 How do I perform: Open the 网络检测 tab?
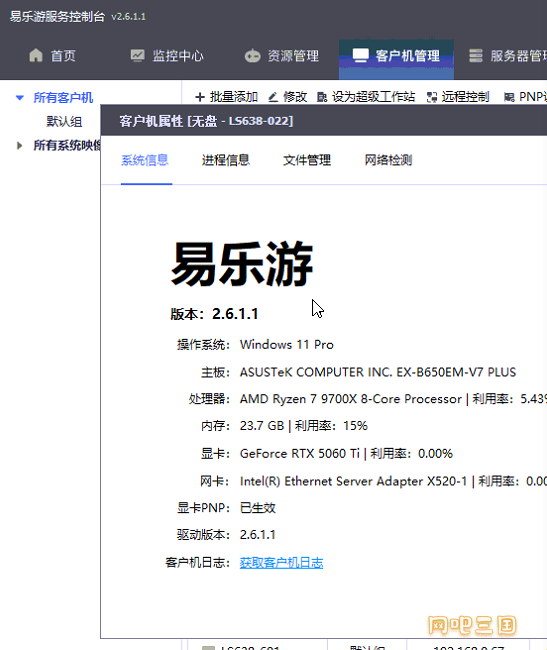click(x=388, y=160)
